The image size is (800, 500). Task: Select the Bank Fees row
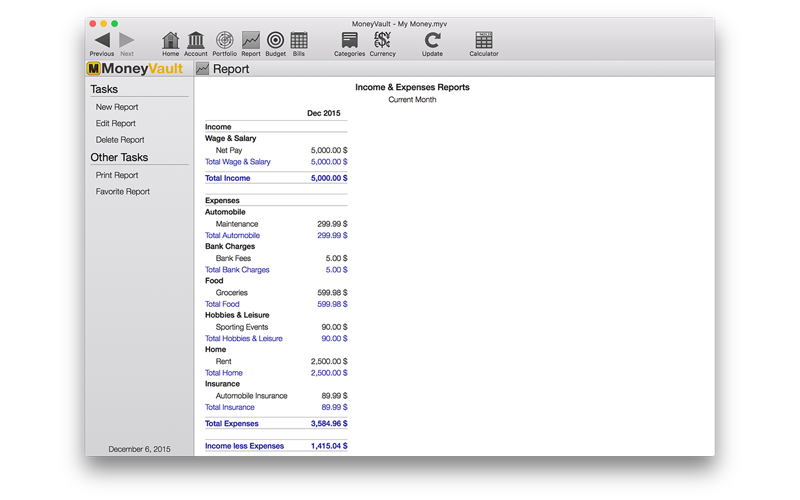click(x=276, y=258)
